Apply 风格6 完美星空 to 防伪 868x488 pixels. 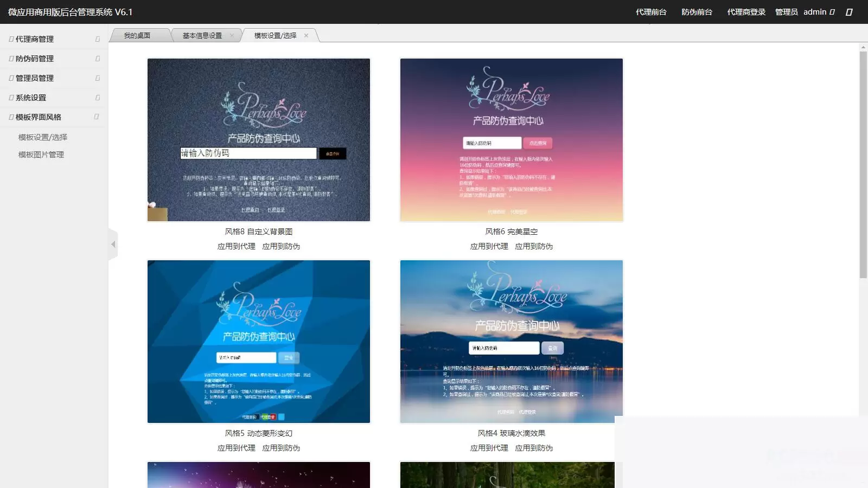pyautogui.click(x=534, y=246)
